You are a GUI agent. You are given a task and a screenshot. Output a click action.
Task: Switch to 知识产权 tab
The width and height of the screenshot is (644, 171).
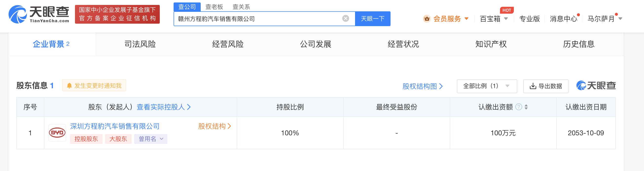491,44
